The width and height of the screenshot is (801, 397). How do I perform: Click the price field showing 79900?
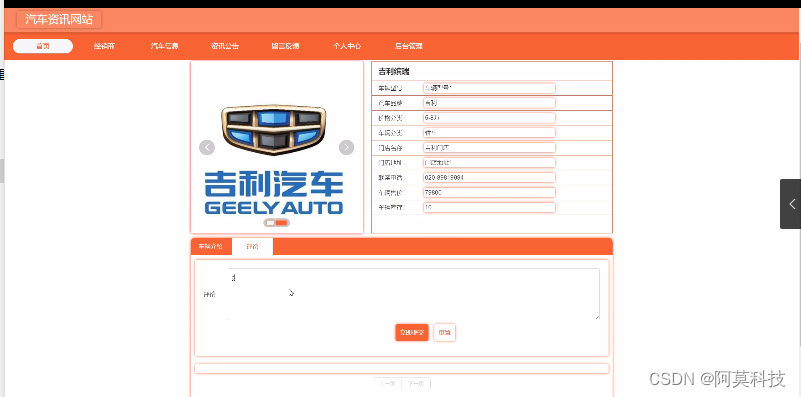(x=489, y=193)
